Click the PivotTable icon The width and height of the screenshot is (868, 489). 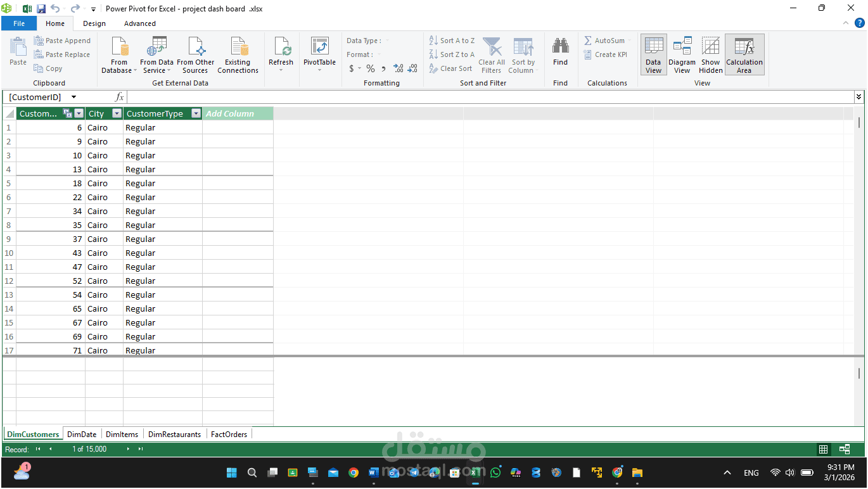click(319, 46)
